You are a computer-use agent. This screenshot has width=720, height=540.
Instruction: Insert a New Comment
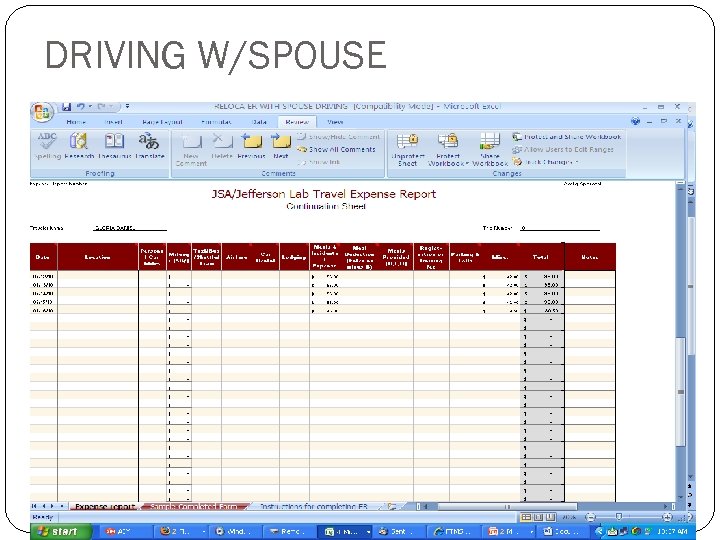click(191, 149)
